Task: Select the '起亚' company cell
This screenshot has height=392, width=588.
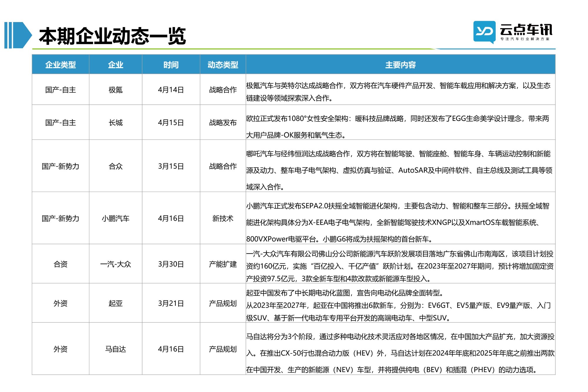Action: 116,303
